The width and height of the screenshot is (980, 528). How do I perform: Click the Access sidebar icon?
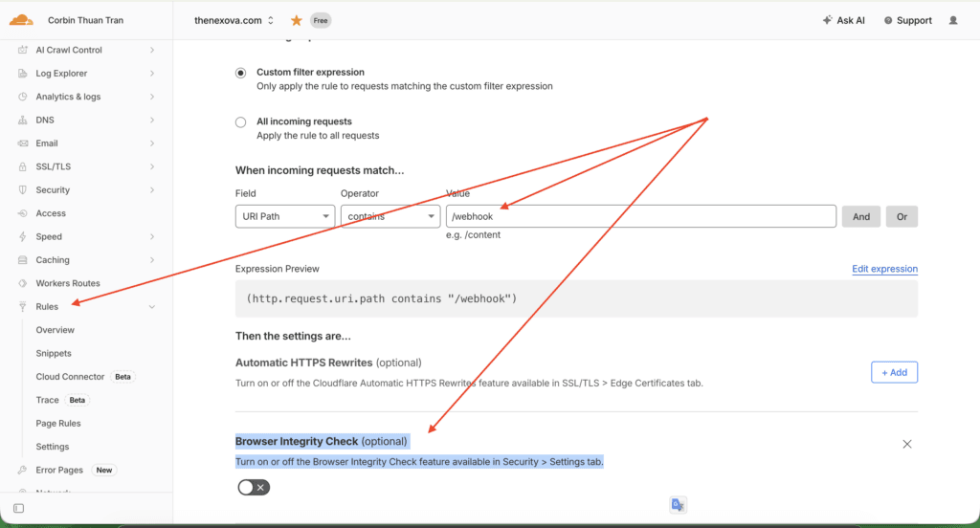coord(23,213)
